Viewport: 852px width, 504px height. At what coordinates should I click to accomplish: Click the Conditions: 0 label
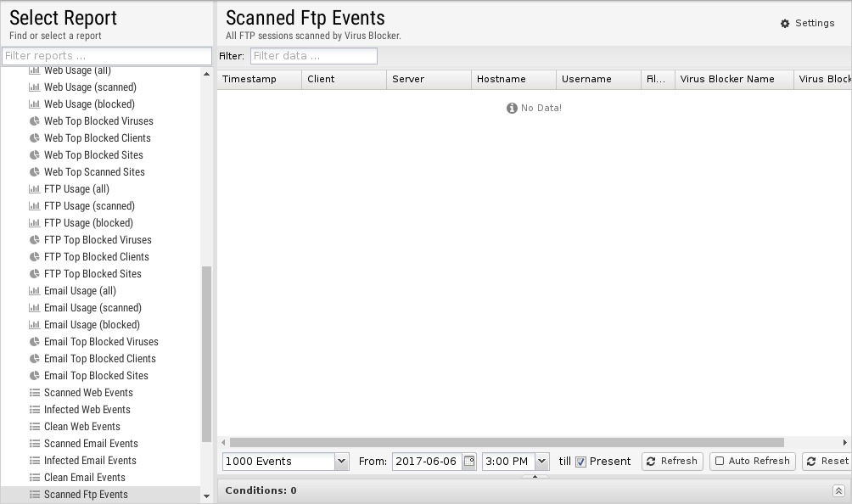tap(261, 490)
